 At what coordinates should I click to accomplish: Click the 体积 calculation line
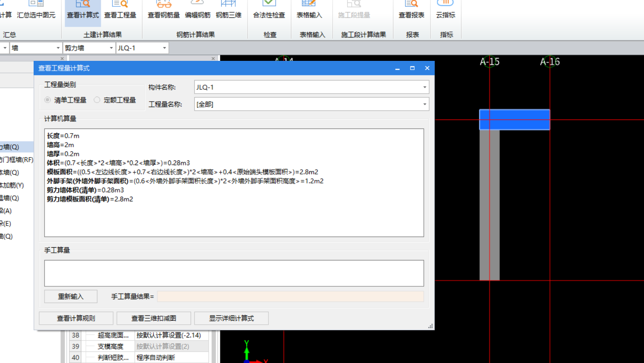118,163
